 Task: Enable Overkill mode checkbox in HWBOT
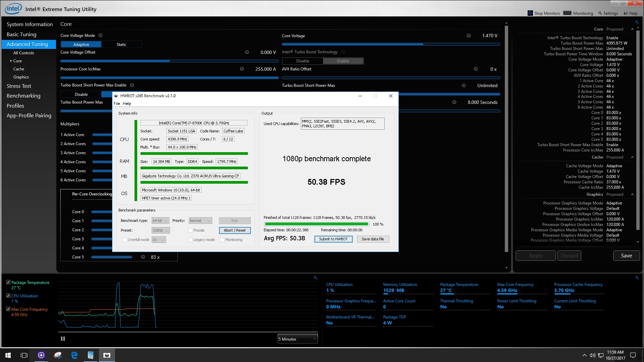[125, 240]
